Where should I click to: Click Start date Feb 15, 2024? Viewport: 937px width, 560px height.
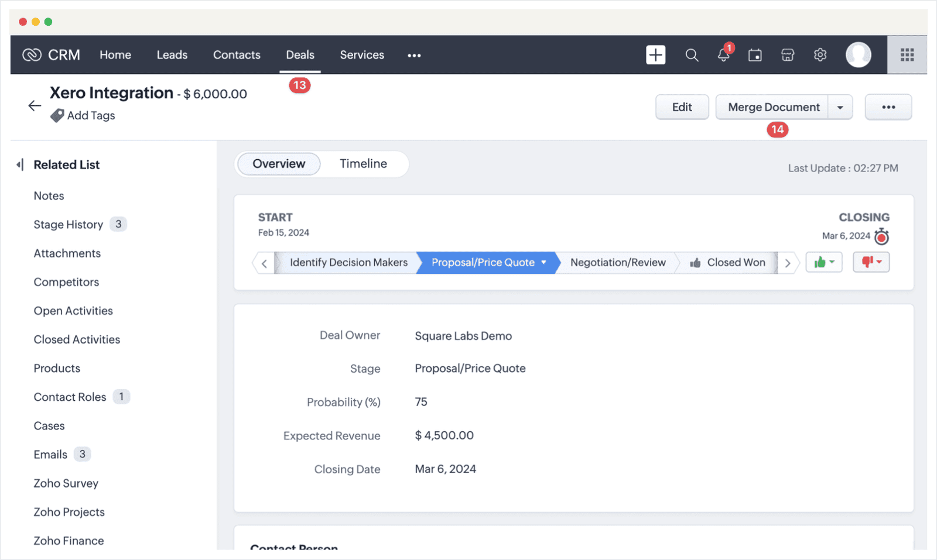pyautogui.click(x=283, y=232)
